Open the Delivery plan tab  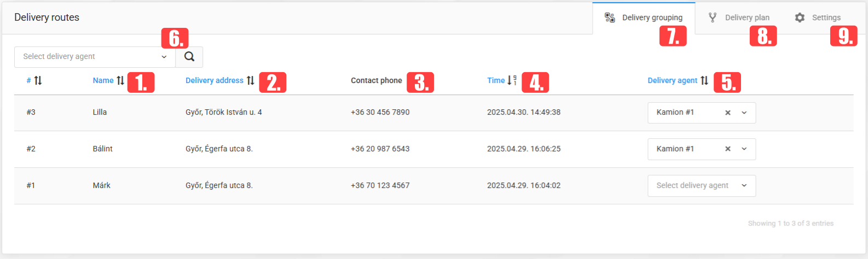pos(739,18)
